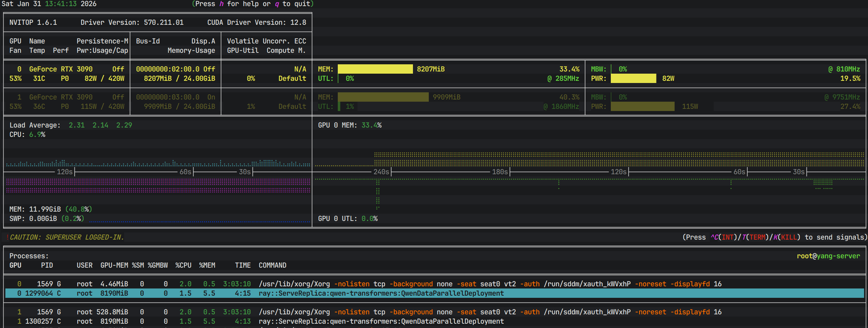Click the 60s marker on CPU graph

click(186, 172)
